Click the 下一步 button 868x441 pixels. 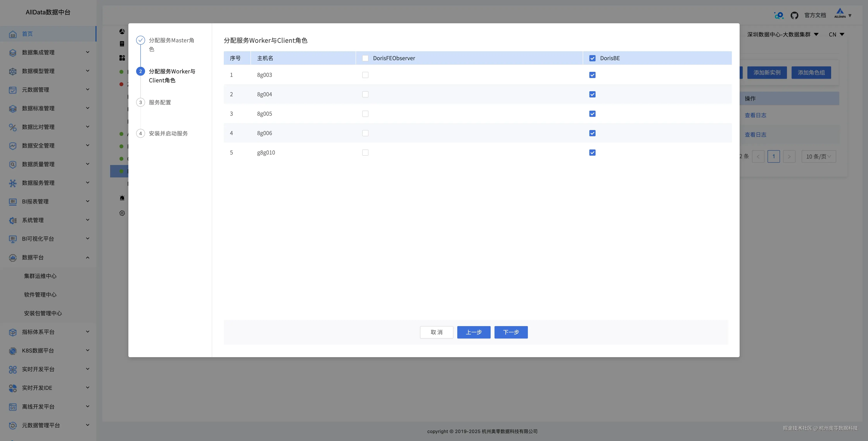[511, 332]
